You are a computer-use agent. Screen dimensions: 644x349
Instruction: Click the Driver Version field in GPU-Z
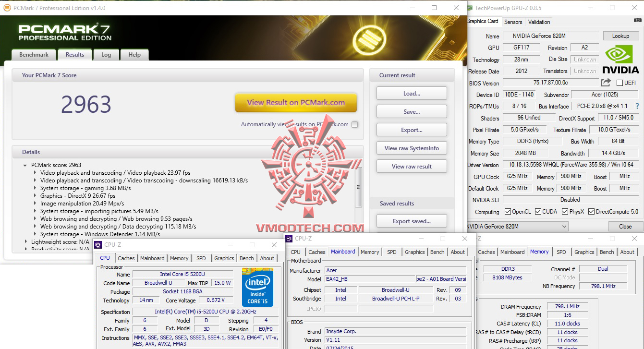point(571,165)
